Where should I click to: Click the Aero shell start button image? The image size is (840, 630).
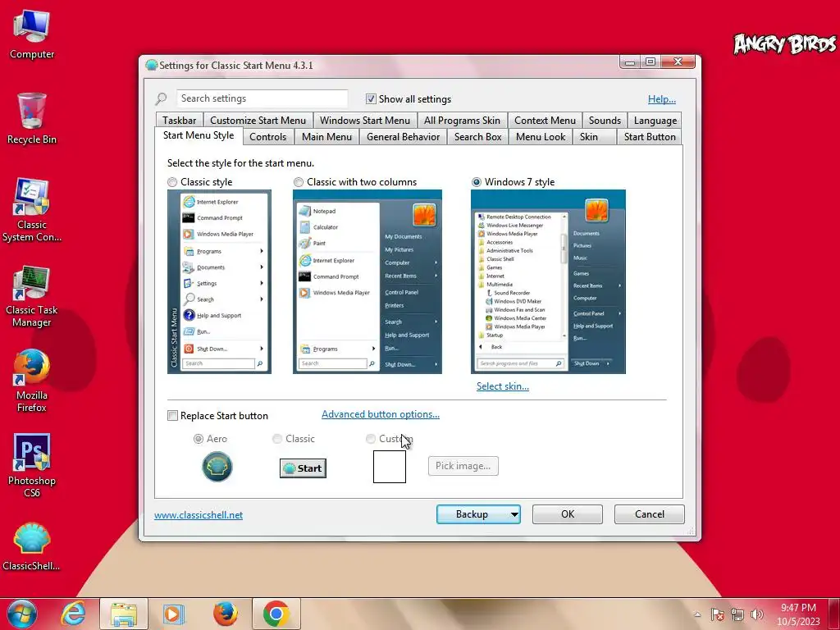point(217,467)
